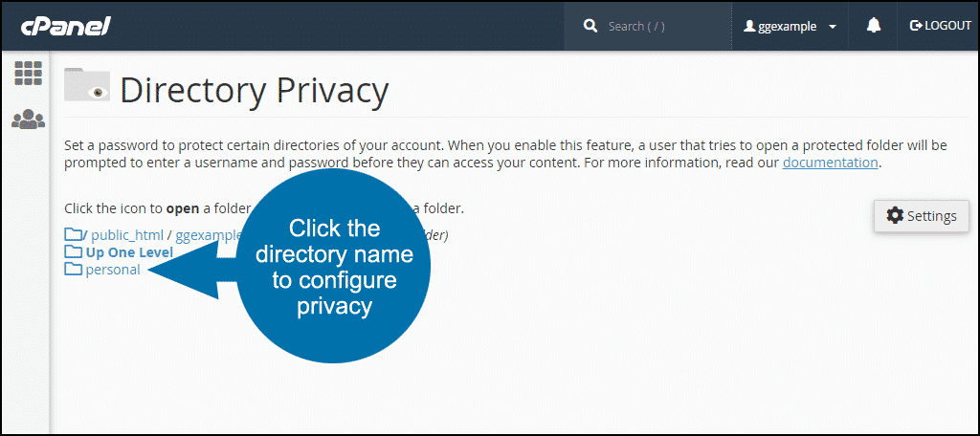
Task: Open User Manager people icon in sidebar
Action: pyautogui.click(x=28, y=119)
